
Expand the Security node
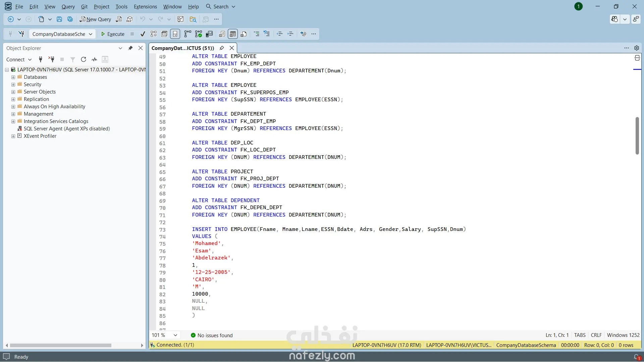[13, 84]
